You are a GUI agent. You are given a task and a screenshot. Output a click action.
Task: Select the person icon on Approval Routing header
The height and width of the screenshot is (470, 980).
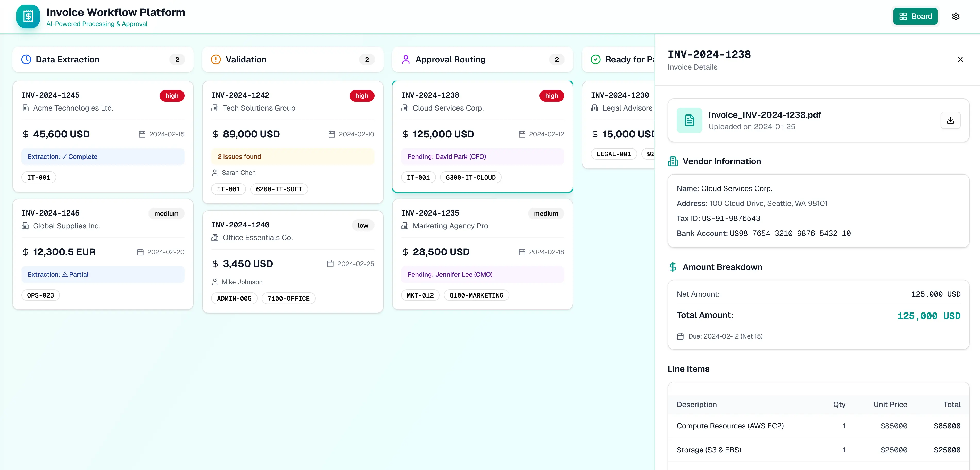point(405,59)
